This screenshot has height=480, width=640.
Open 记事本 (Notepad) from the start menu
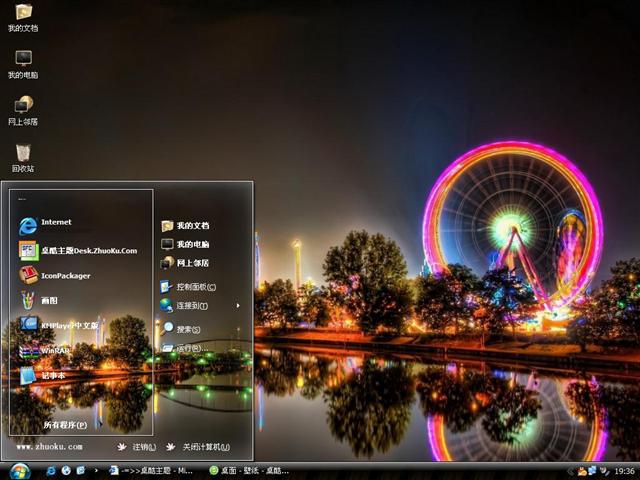coord(52,376)
